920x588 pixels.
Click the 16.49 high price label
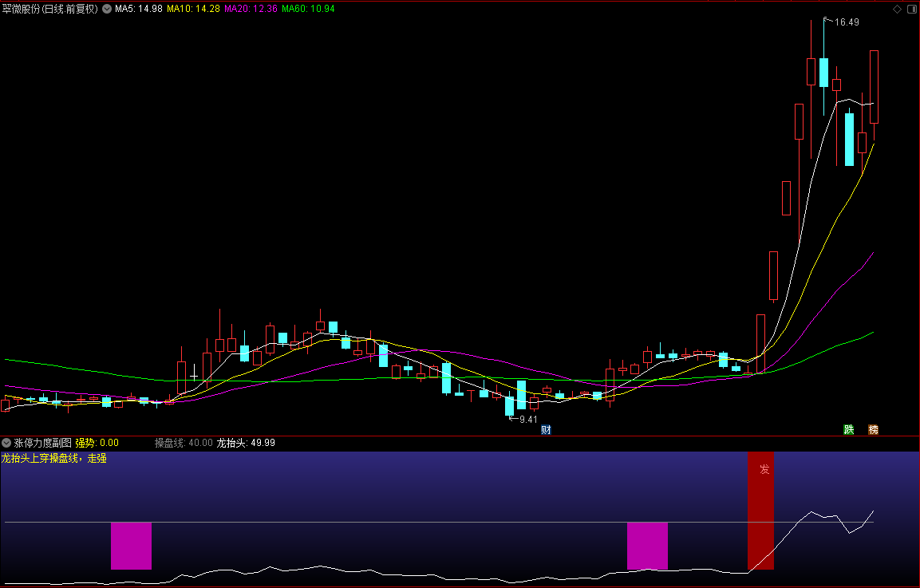[847, 22]
